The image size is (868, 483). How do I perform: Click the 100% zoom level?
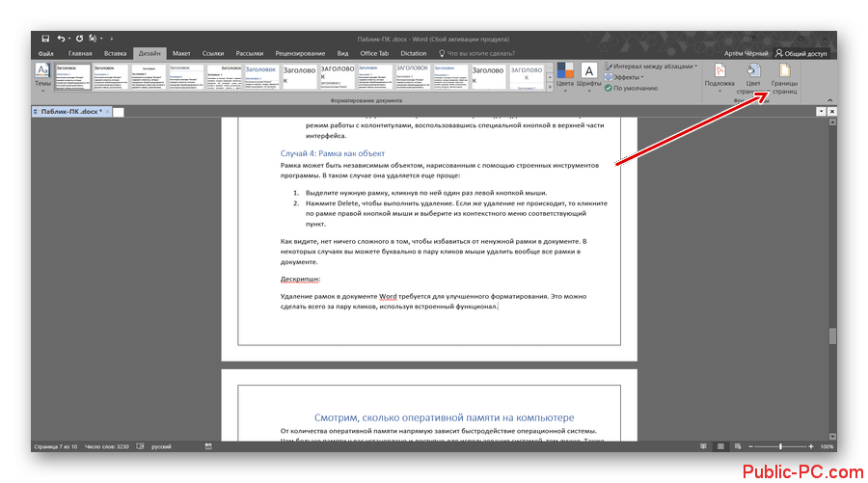tap(827, 446)
